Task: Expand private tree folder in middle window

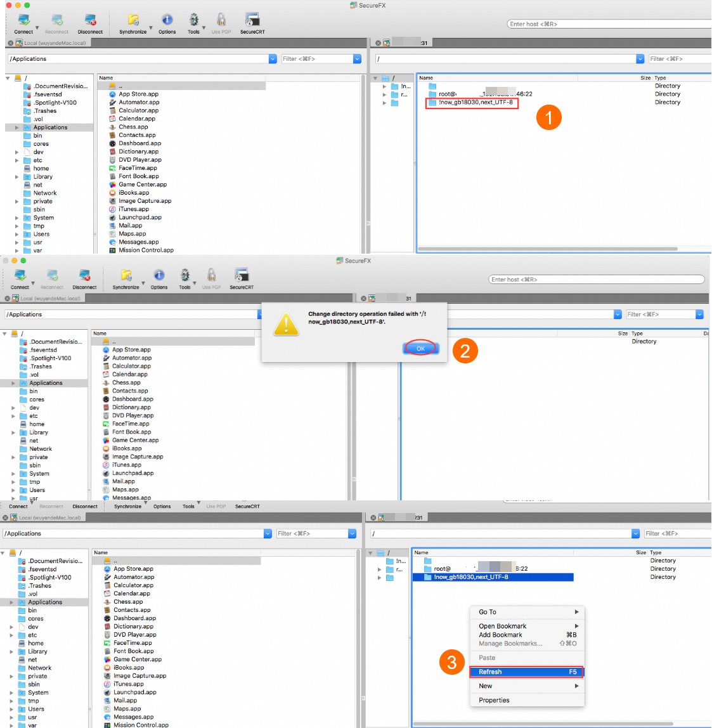Action: [13, 457]
